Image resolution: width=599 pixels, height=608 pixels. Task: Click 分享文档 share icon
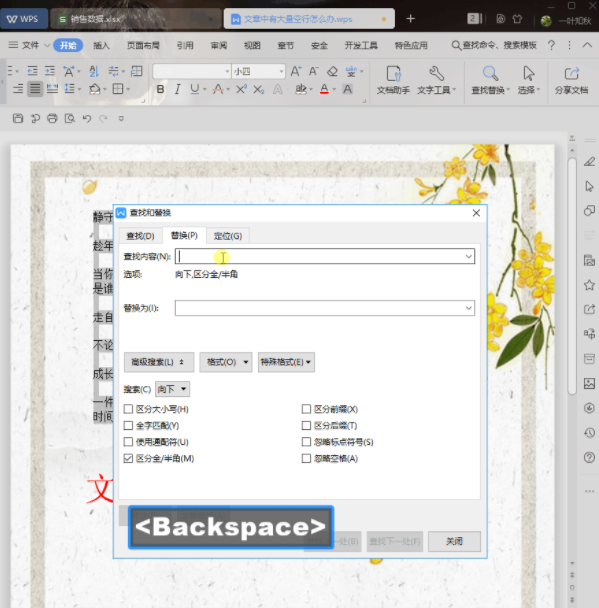(571, 74)
